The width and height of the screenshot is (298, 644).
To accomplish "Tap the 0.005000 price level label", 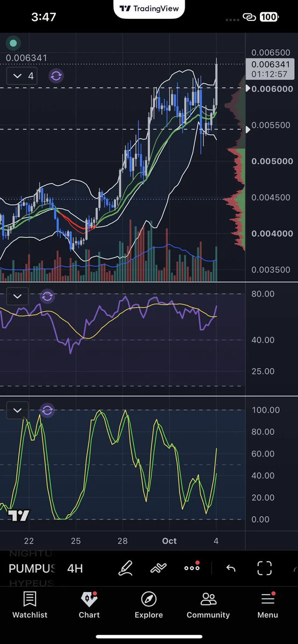I will 272,161.
